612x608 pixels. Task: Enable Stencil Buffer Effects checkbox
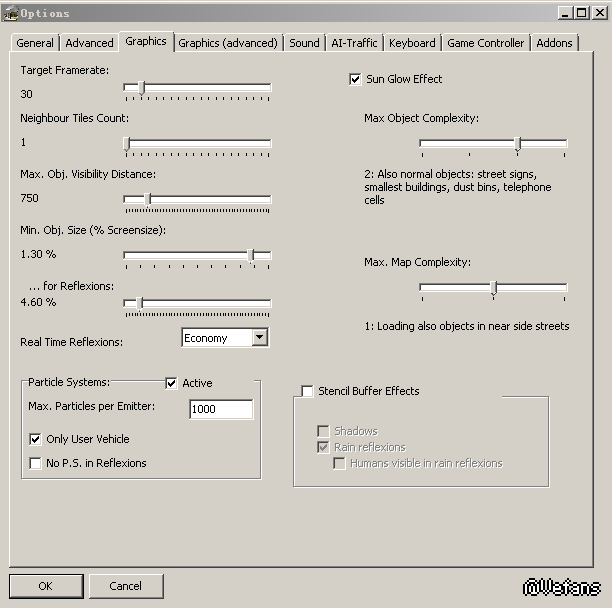pos(307,391)
